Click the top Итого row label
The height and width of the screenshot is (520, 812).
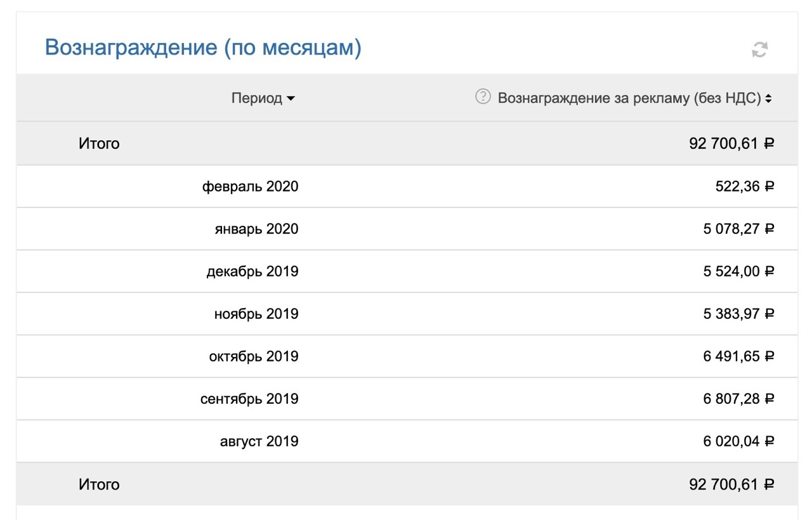[99, 144]
